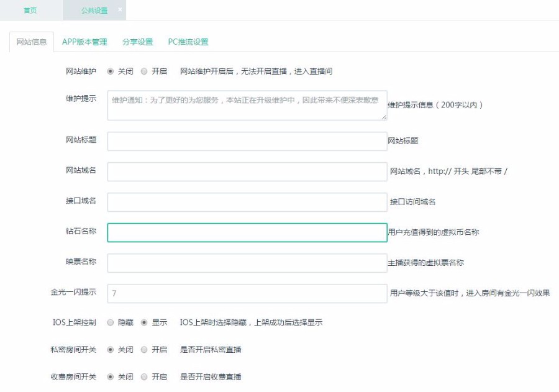Enable 网站维护 by selecting 开启
This screenshot has height=392, width=559.
[x=145, y=71]
